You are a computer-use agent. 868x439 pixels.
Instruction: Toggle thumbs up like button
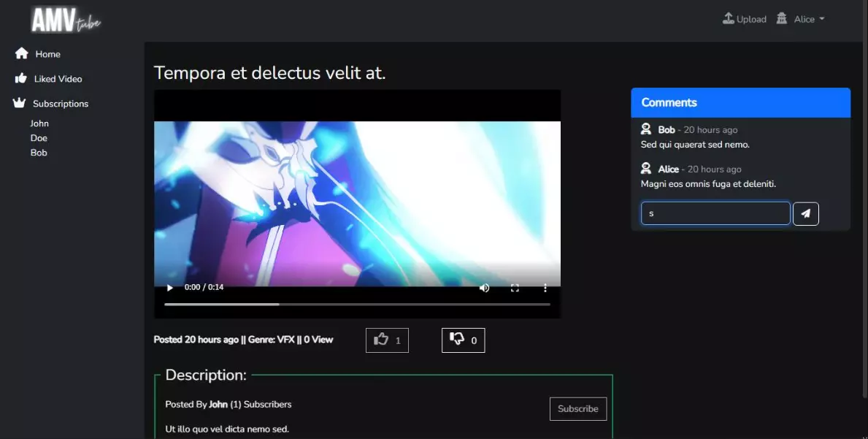point(387,340)
